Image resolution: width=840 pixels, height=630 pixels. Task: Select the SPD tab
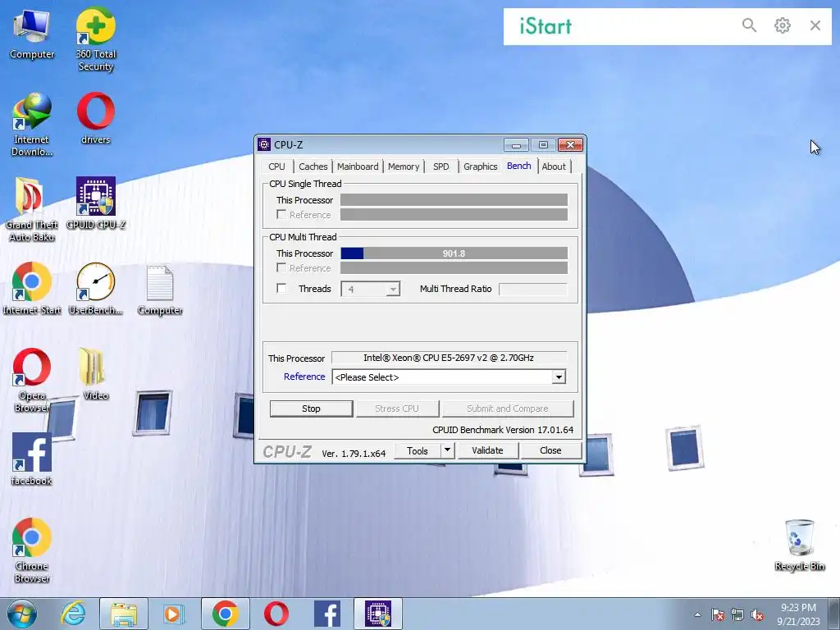tap(441, 167)
